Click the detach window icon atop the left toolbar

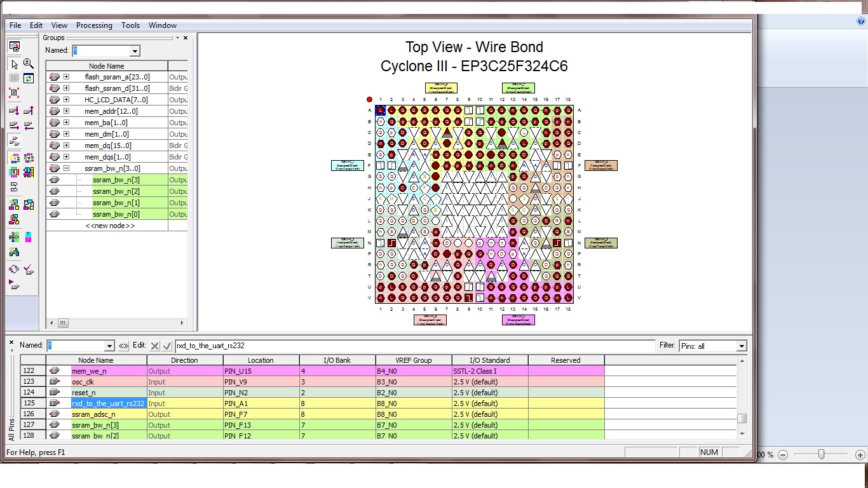(14, 46)
